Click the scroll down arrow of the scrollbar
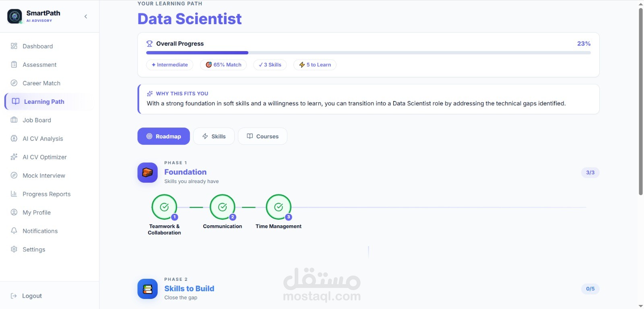 [x=641, y=306]
